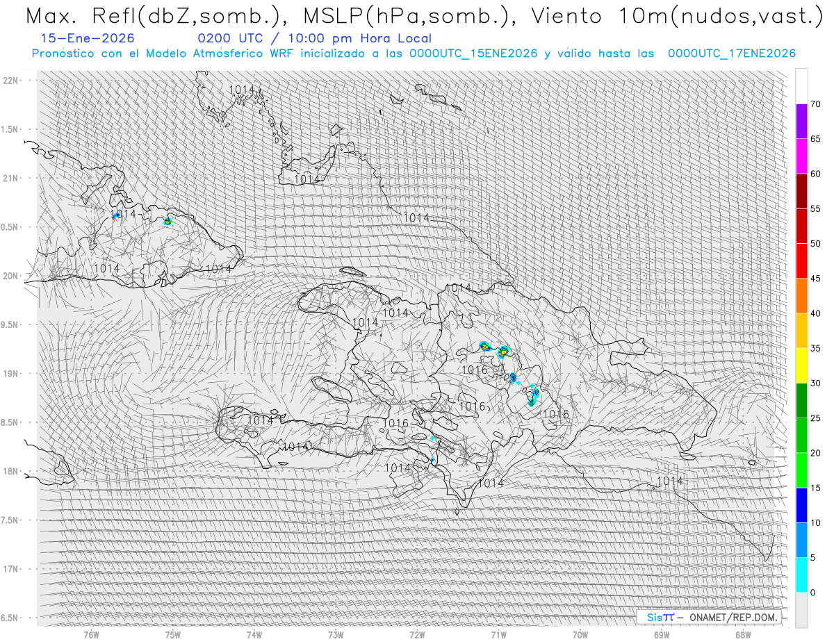Click the '18N' latitude label
Screen dimensions: 834x644
(12, 471)
